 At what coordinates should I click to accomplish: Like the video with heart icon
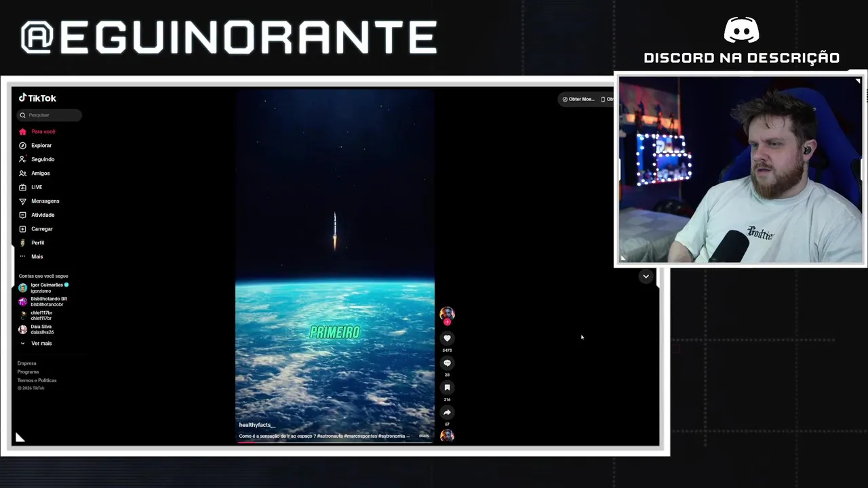click(447, 338)
